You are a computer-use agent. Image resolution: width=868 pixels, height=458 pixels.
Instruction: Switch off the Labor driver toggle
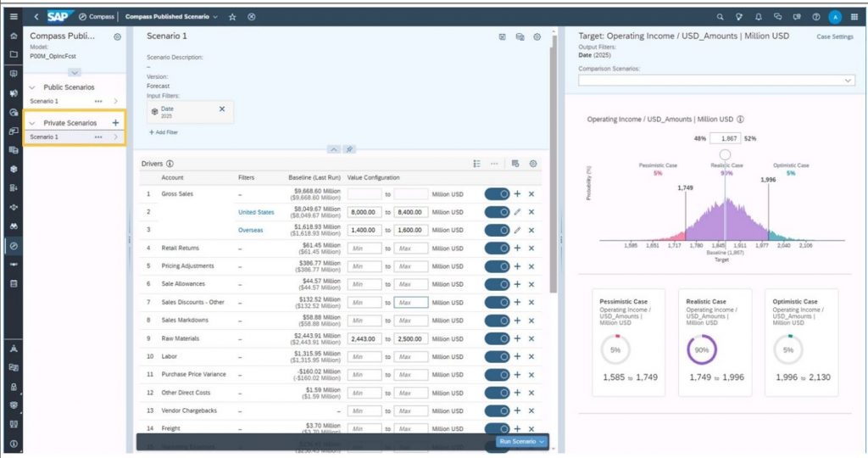[x=497, y=356]
